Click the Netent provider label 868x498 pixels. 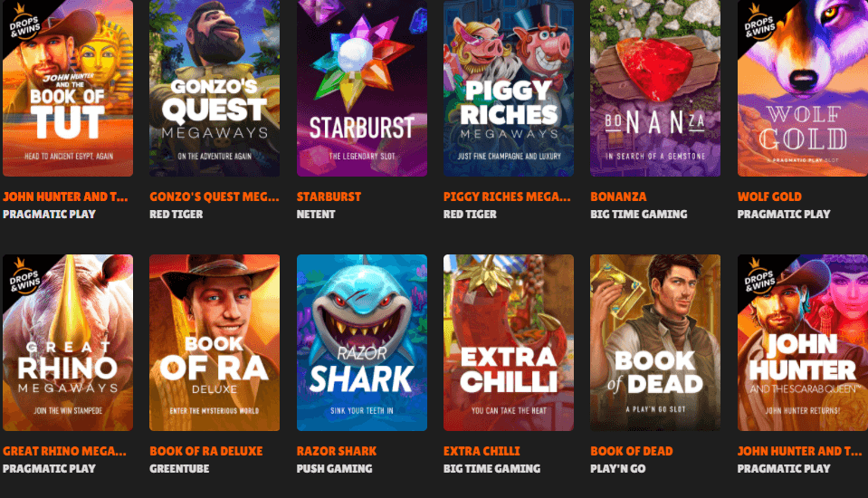(x=316, y=214)
